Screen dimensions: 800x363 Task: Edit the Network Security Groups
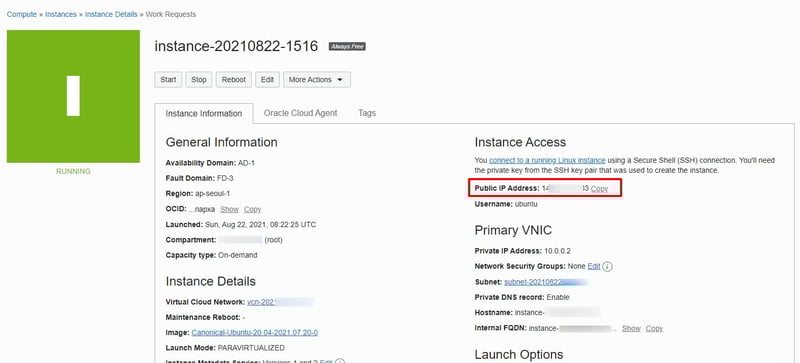[x=594, y=267]
